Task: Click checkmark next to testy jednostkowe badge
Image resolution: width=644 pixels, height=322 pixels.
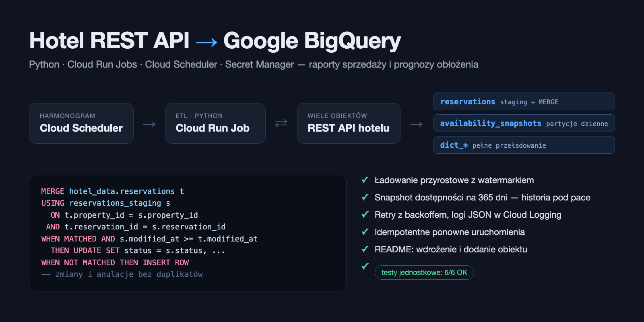Action: pyautogui.click(x=365, y=266)
